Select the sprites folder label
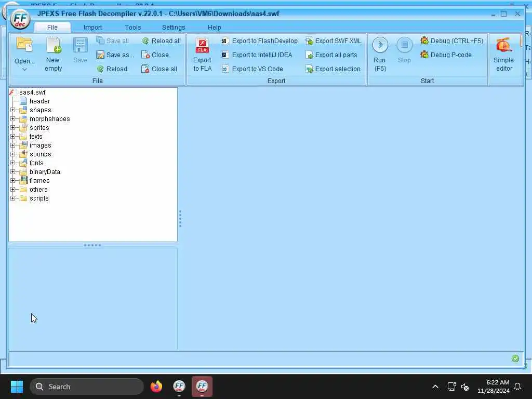This screenshot has height=399, width=532. (39, 128)
